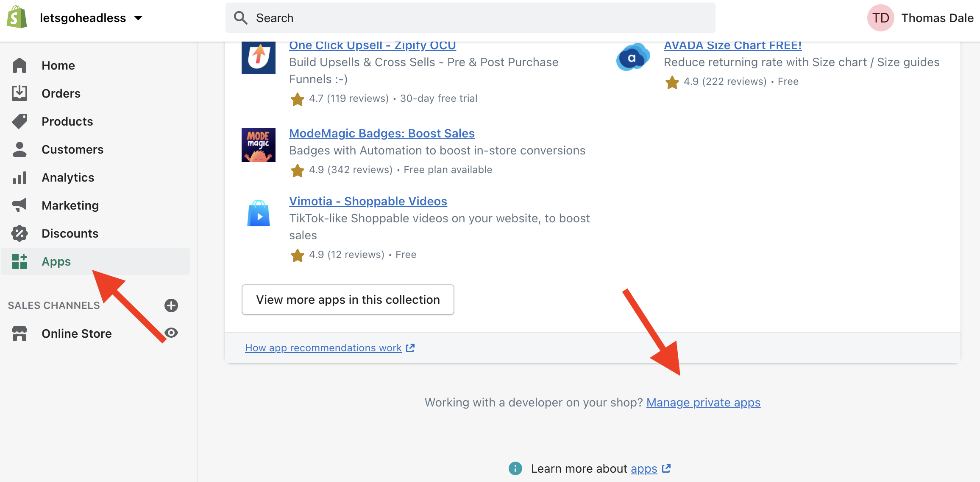Go to Home in sidebar
The height and width of the screenshot is (482, 980).
(x=58, y=65)
